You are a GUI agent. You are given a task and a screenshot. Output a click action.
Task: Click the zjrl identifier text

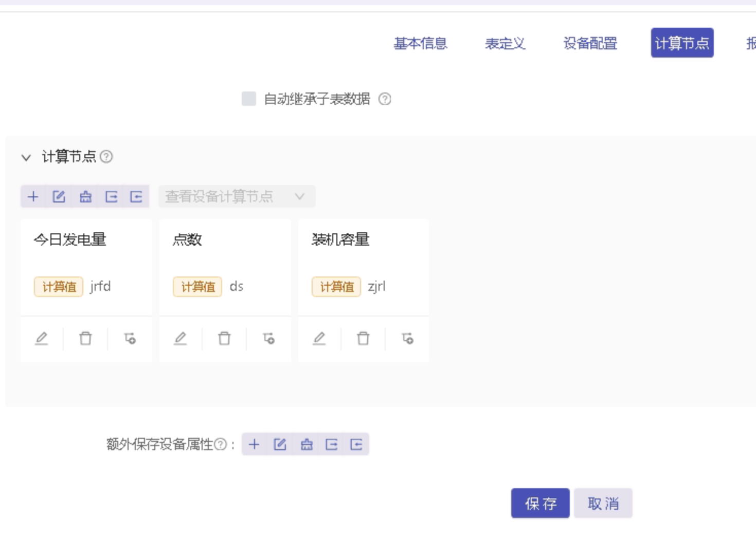[376, 287]
